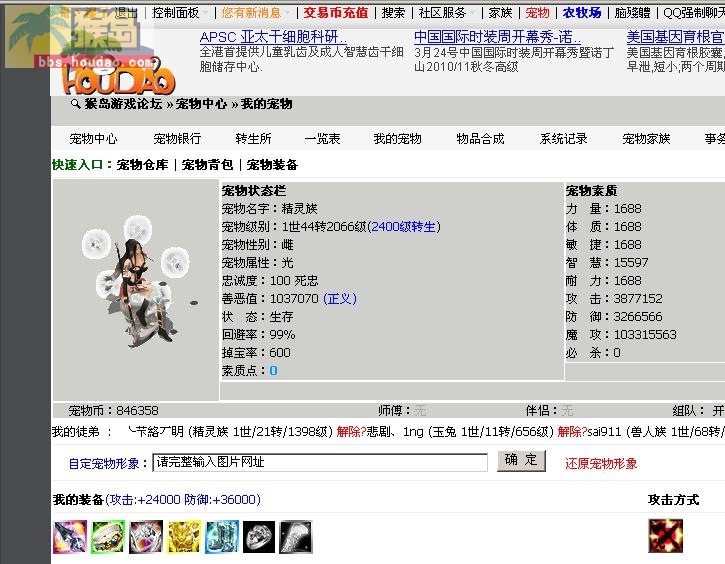Open the 农牧场 top navigation link

(x=582, y=13)
